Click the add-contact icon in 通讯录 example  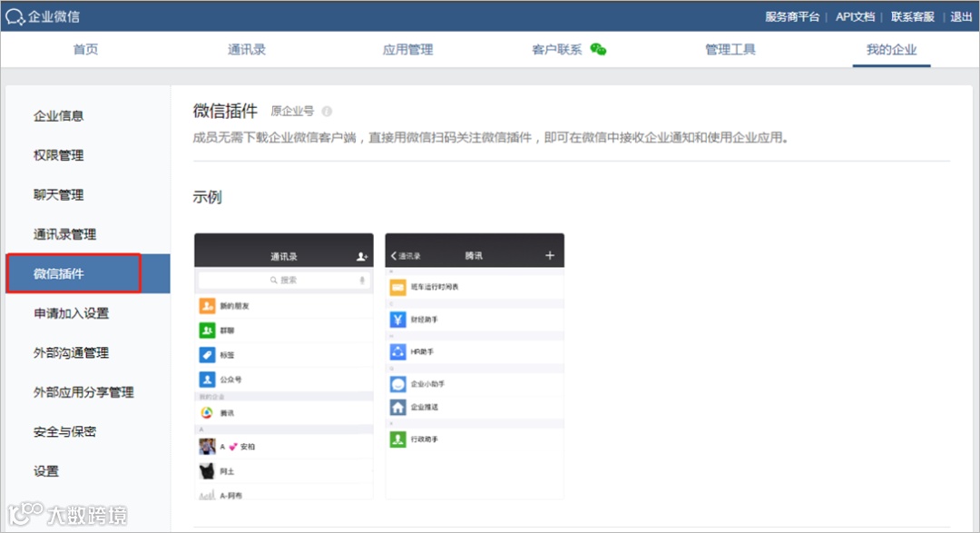362,256
